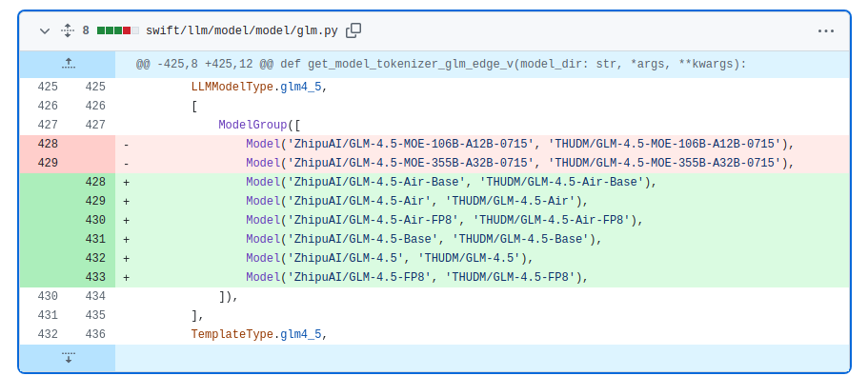Click new line number 436
The width and height of the screenshot is (868, 376).
click(95, 334)
